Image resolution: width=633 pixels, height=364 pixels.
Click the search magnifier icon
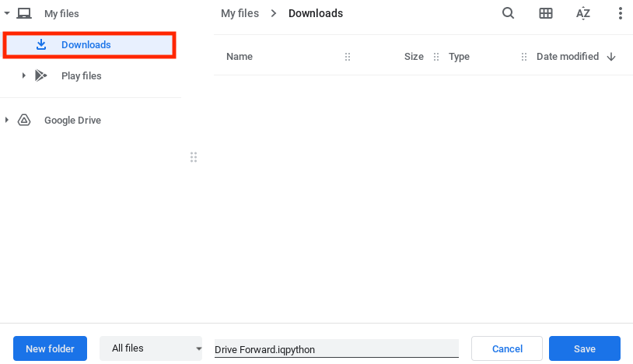click(x=508, y=13)
